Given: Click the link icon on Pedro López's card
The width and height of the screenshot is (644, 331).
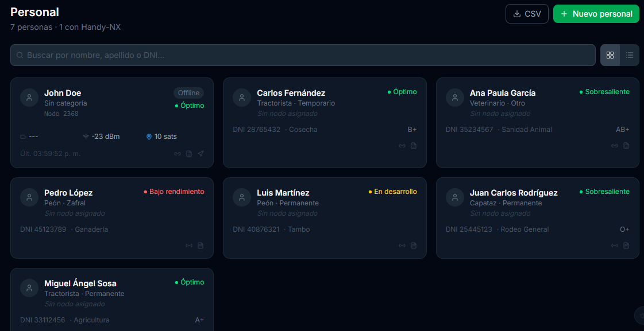Looking at the screenshot, I should click(189, 246).
